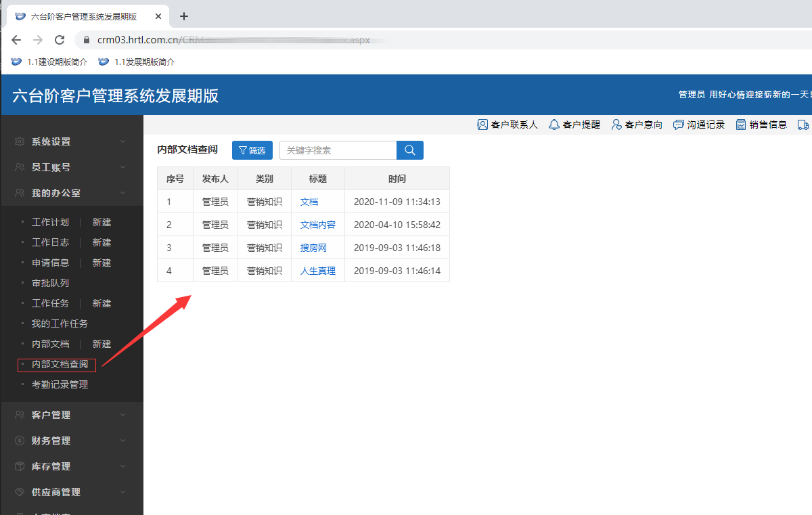Open 沟通记录 chat shortcut

(x=699, y=125)
